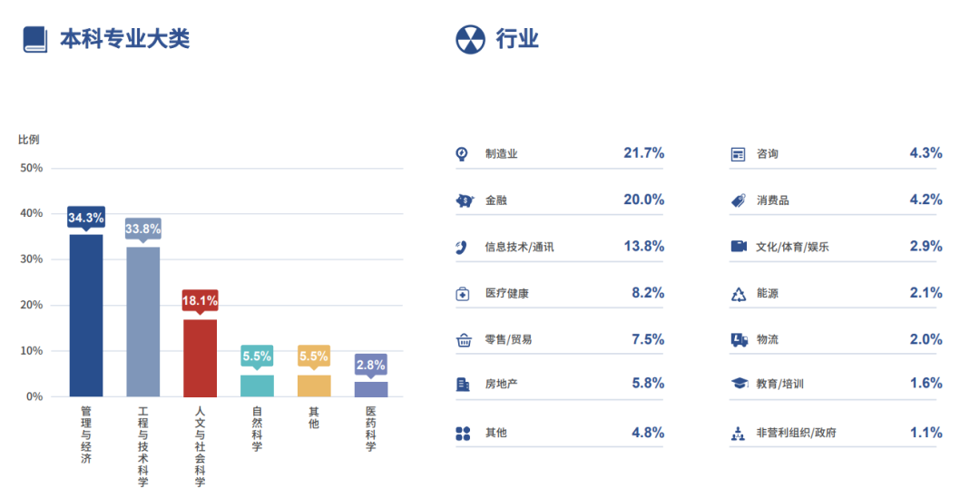Viewport: 980px width, 498px height.
Task: Click the red 人文与社会科学 bar
Action: point(200,358)
